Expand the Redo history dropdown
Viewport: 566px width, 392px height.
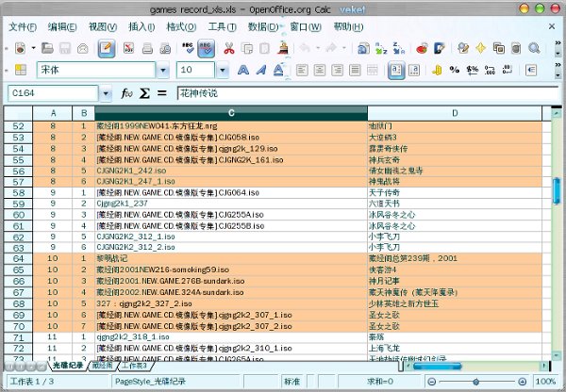pyautogui.click(x=344, y=48)
